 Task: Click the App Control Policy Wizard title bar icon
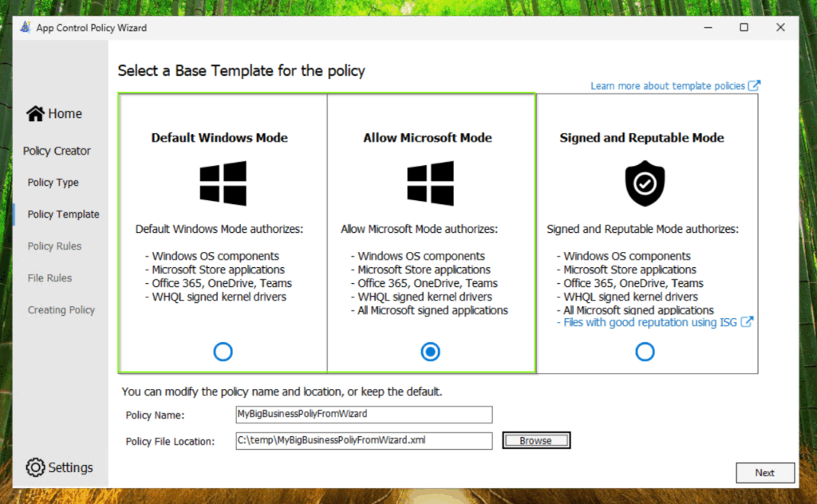(x=25, y=27)
